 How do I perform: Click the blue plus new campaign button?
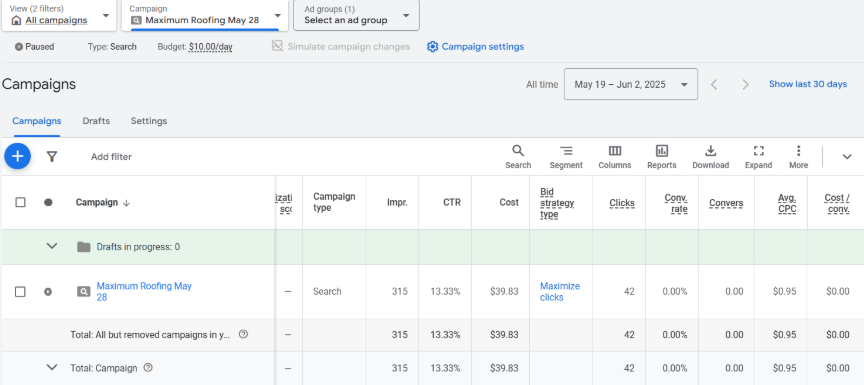point(18,156)
